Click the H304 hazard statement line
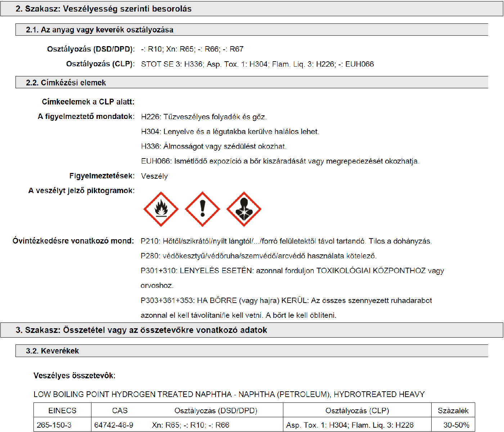 (230, 132)
